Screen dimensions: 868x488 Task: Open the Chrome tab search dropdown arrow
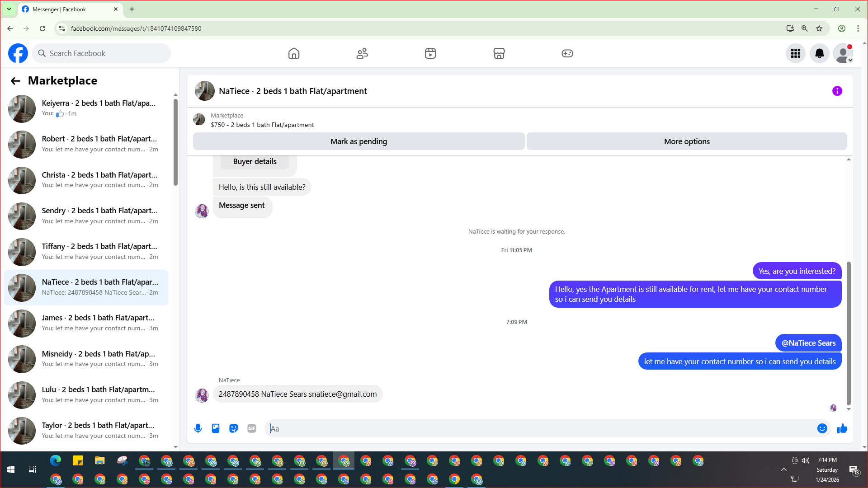click(x=9, y=9)
